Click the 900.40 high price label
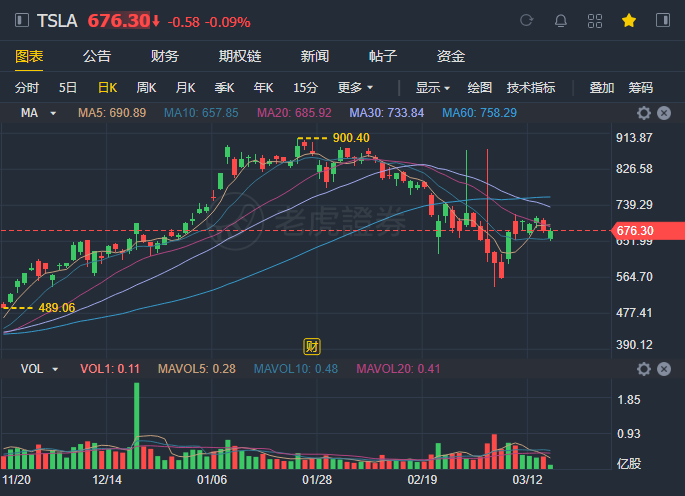This screenshot has width=685, height=496. [x=351, y=138]
